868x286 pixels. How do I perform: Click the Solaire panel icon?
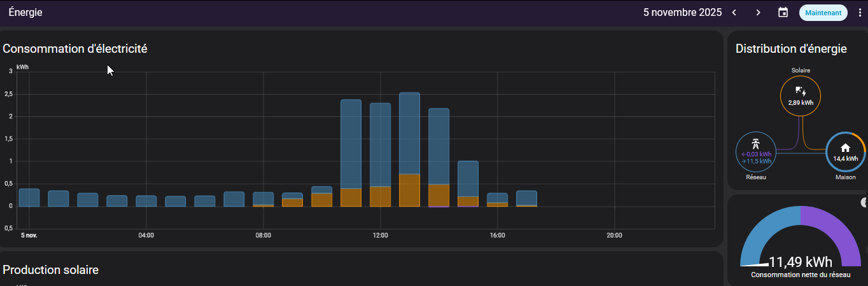tap(800, 91)
